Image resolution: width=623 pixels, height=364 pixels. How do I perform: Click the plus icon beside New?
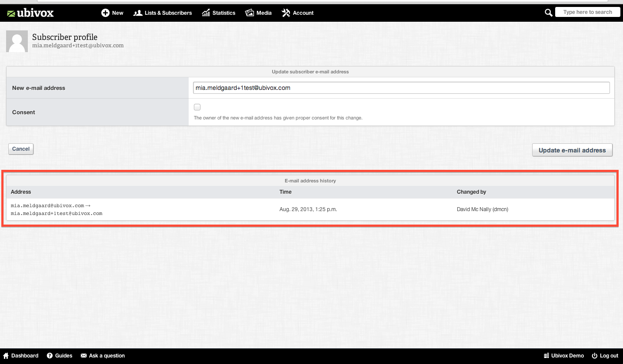105,13
